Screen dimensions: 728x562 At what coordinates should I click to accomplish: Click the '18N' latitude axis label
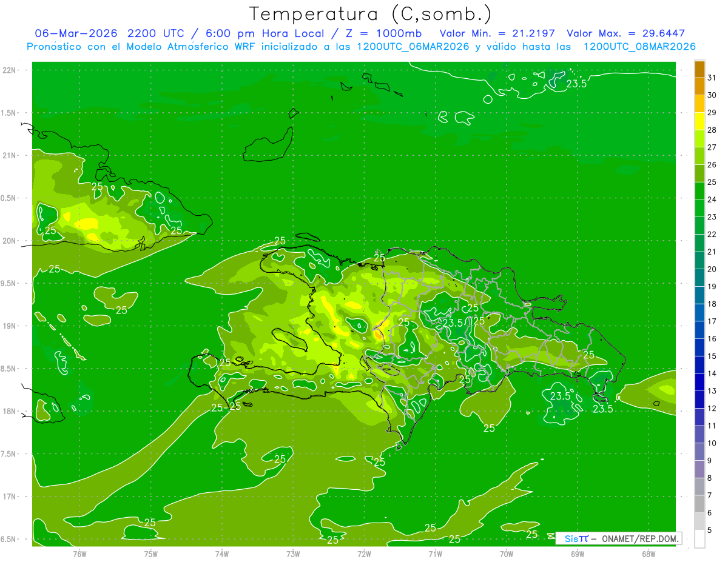(10, 411)
